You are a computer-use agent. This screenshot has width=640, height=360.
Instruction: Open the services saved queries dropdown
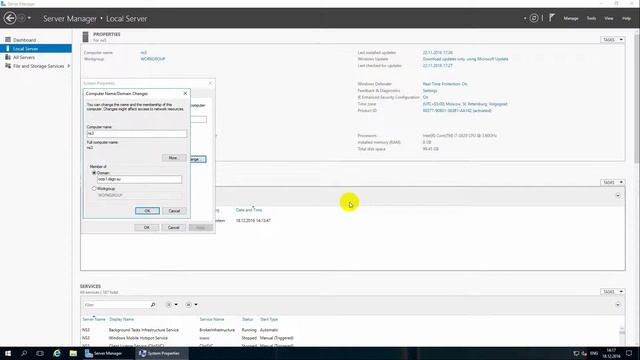191,304
